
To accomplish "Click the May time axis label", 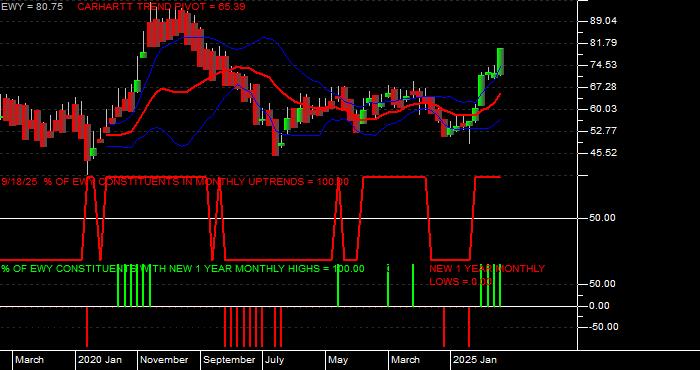I will coord(338,360).
